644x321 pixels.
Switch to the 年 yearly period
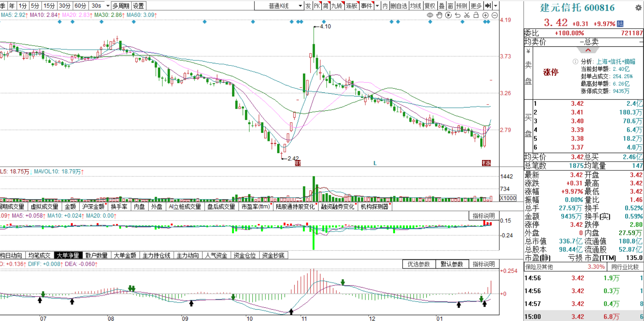point(12,6)
